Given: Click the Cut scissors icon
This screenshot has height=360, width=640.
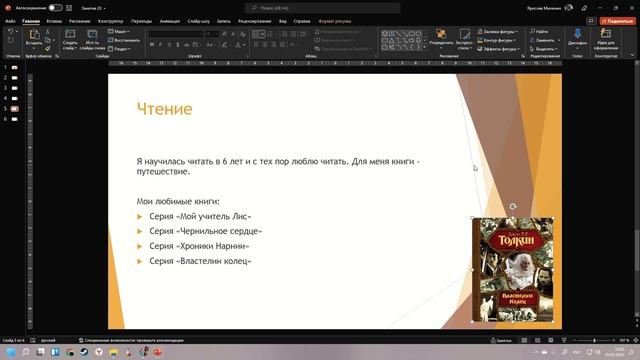Looking at the screenshot, I should [x=48, y=31].
